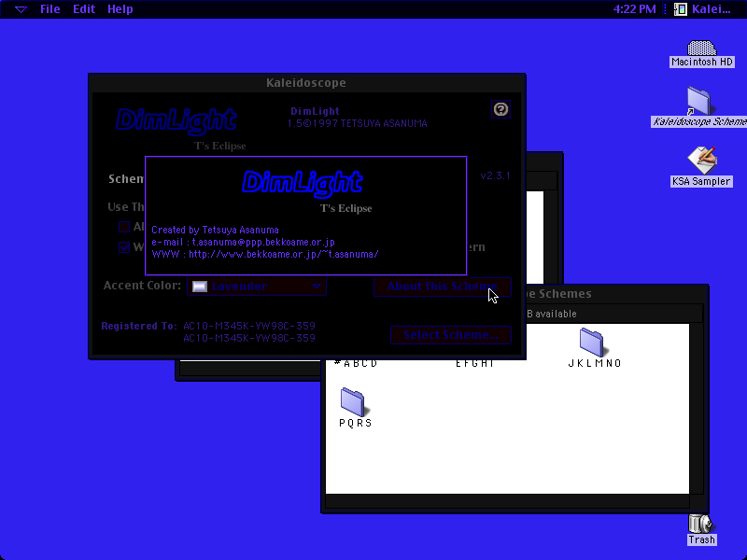Screen dimensions: 747x560
Task: Click the About This Scheme button
Action: point(442,287)
